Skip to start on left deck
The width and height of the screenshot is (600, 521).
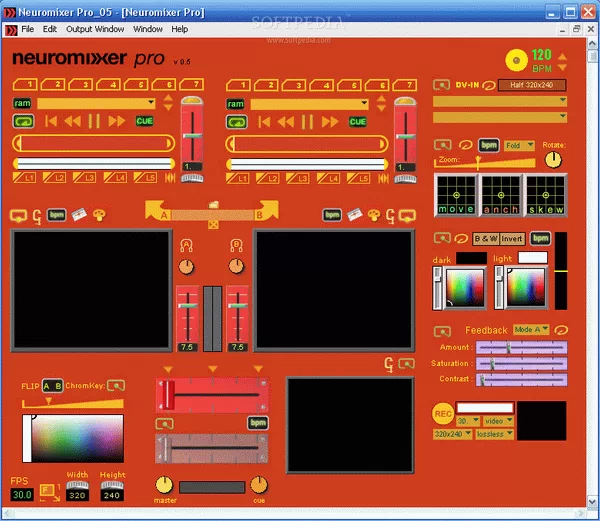[x=51, y=122]
